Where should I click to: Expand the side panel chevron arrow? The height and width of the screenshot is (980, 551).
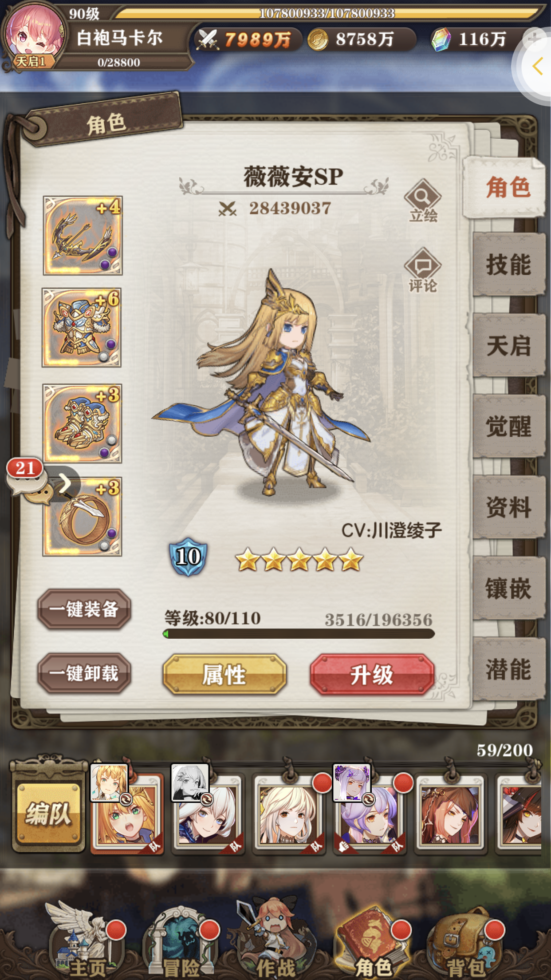[65, 483]
